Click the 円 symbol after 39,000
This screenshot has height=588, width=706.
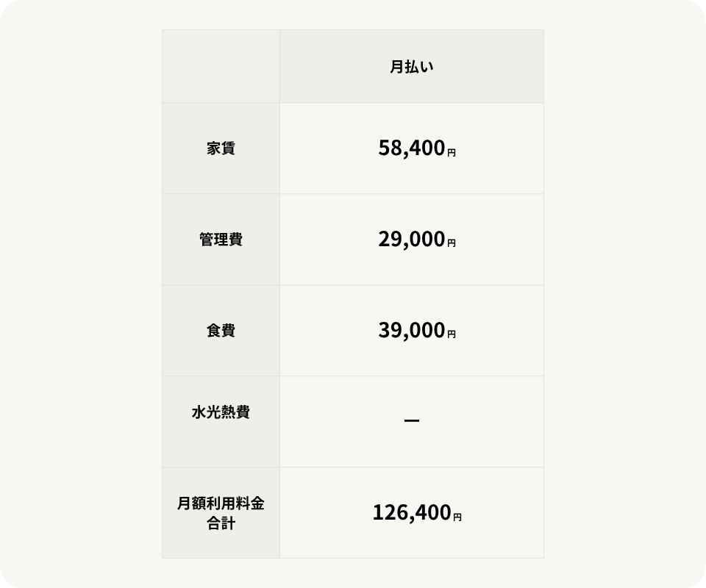(x=452, y=334)
